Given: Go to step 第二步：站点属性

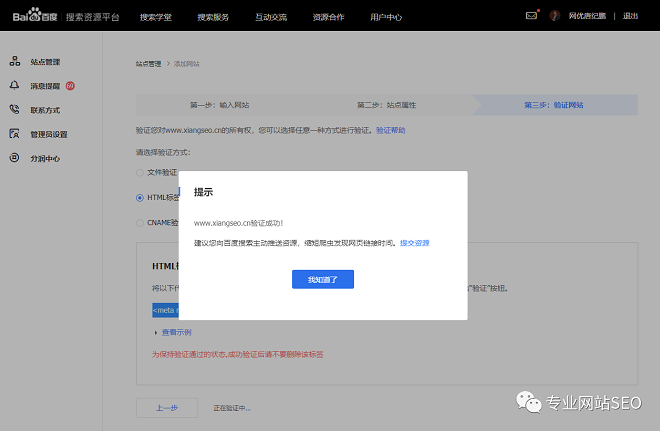Looking at the screenshot, I should [x=386, y=105].
